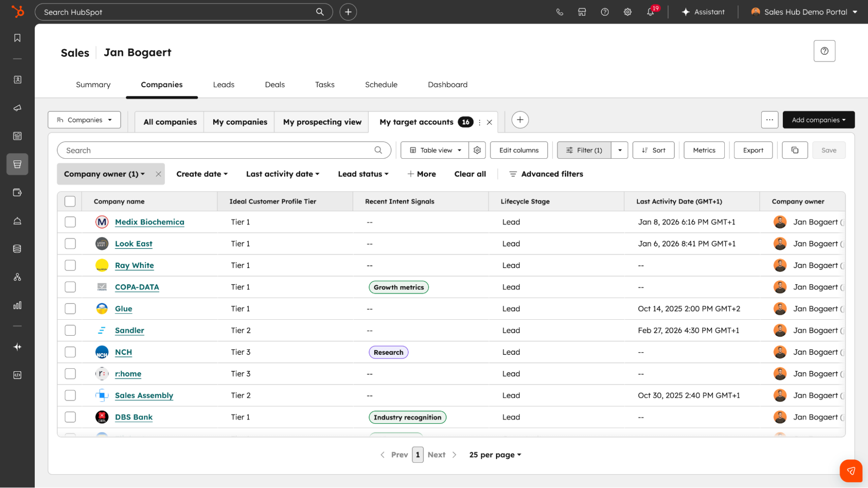The width and height of the screenshot is (868, 488).
Task: Open the Medix Biochemica company link
Action: [150, 222]
